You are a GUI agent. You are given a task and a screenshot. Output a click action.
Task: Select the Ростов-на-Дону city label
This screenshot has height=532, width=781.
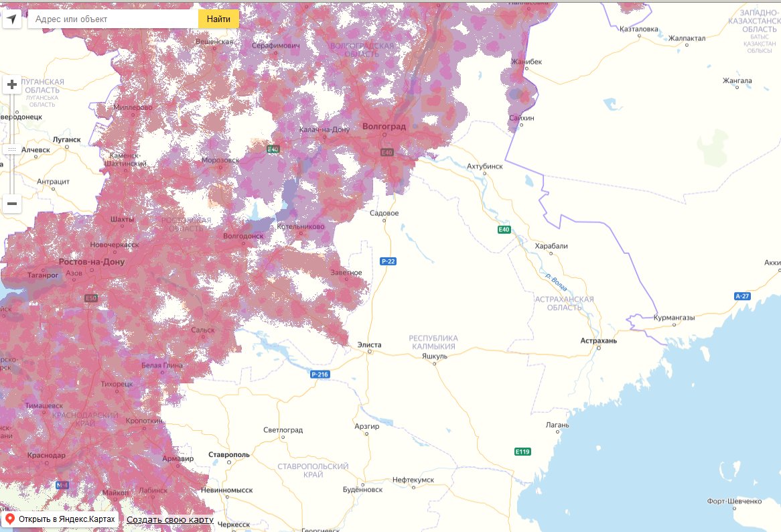pos(92,261)
